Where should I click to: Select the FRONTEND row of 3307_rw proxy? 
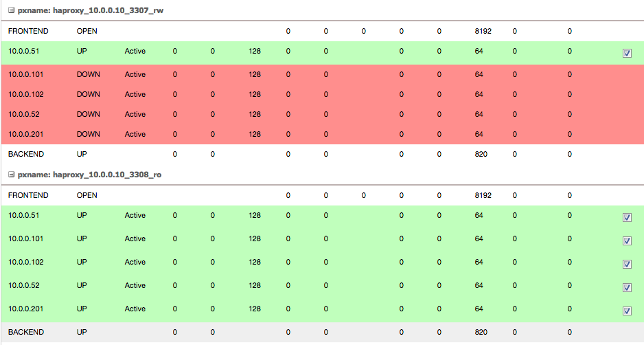coord(322,31)
